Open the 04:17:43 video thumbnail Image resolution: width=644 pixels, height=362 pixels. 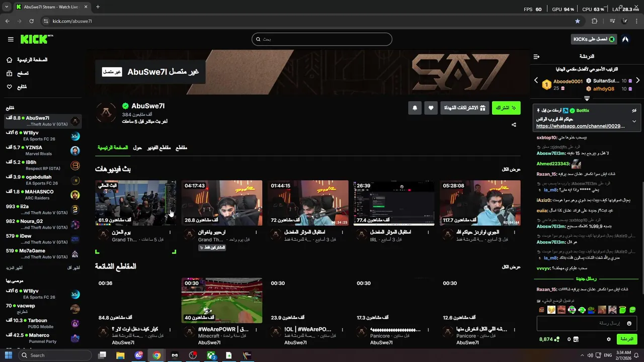point(222,203)
